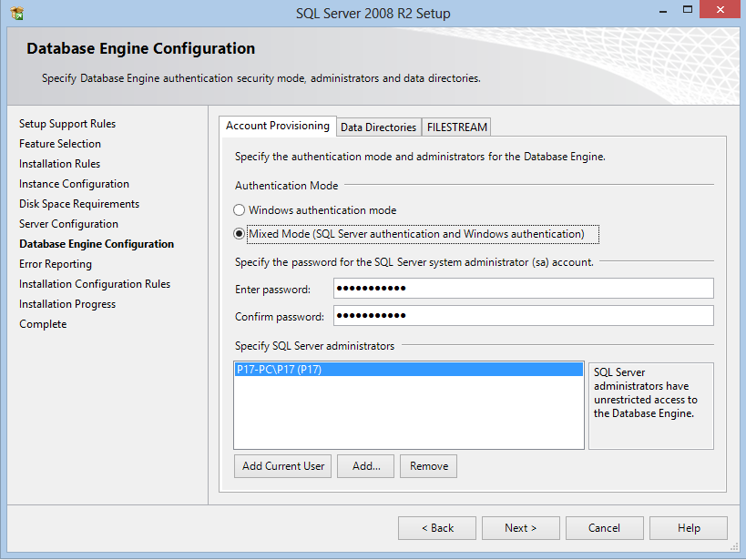Screen dimensions: 746x560
Task: Select Windows authentication mode radio button
Action: 239,209
